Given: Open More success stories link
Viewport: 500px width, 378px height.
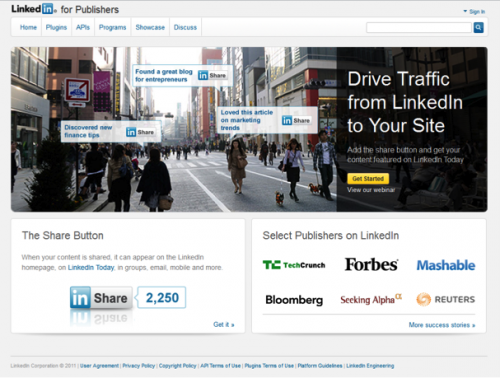Looking at the screenshot, I should pos(442,325).
